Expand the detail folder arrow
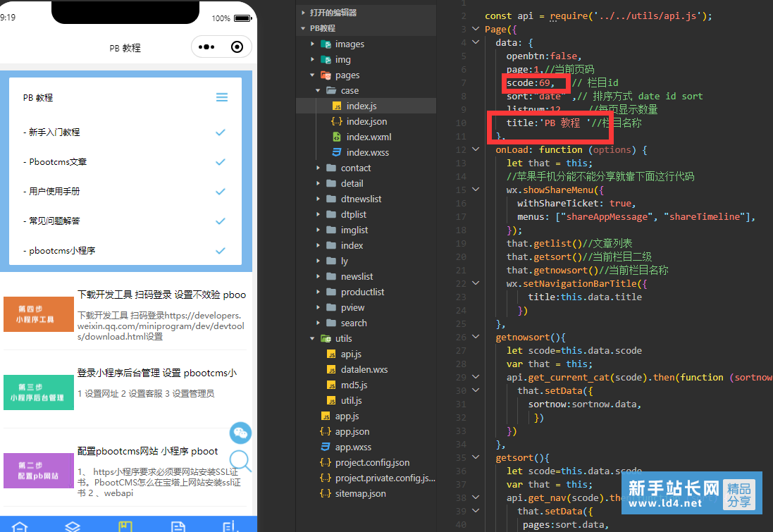The width and height of the screenshot is (773, 532). (x=318, y=183)
